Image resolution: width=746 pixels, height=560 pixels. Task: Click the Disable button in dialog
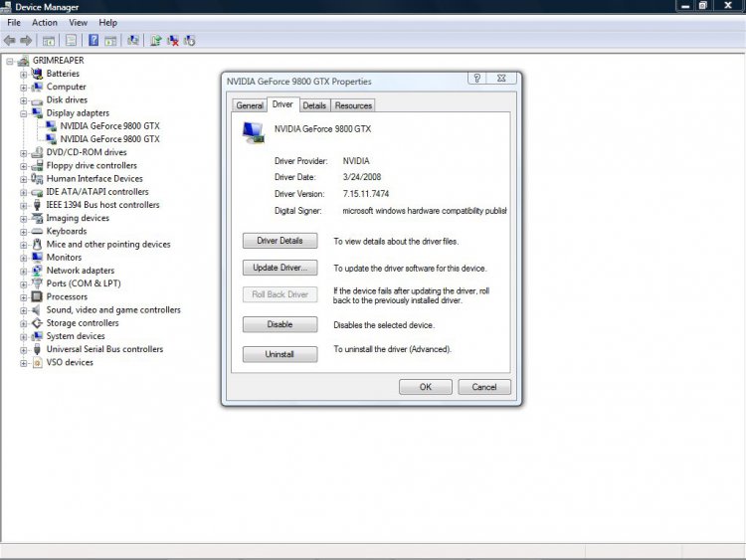click(x=280, y=324)
